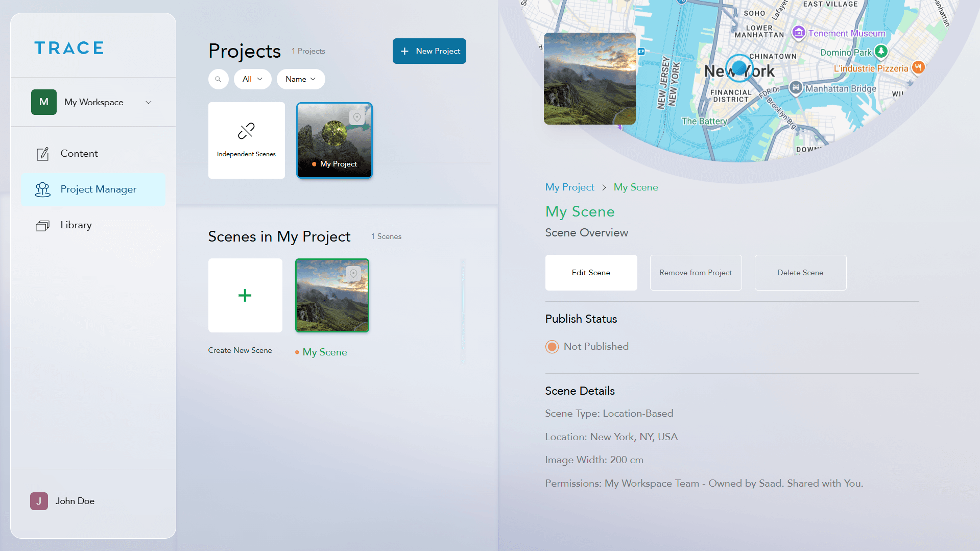The width and height of the screenshot is (980, 551).
Task: Expand the My Workspace chevron
Action: coord(148,102)
